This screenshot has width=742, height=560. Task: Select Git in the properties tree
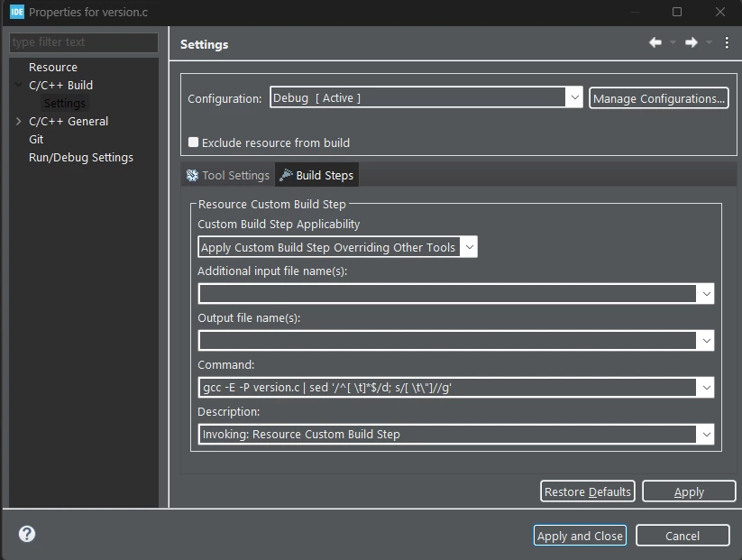pos(36,139)
